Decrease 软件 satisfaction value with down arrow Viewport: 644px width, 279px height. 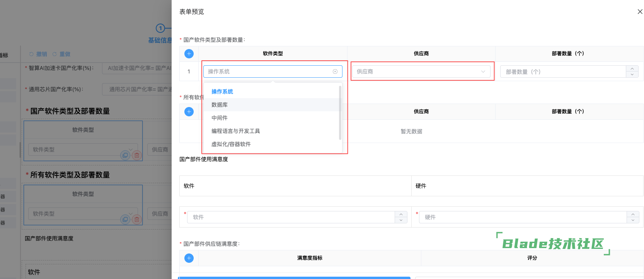click(401, 220)
